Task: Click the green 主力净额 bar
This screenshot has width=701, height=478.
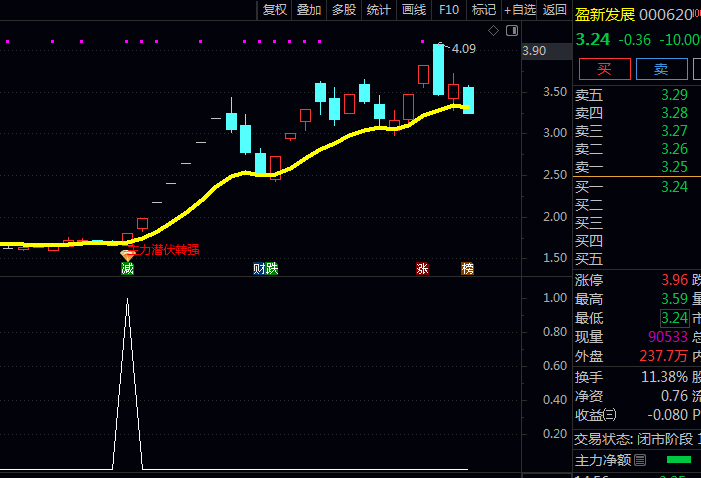Action: tap(679, 460)
